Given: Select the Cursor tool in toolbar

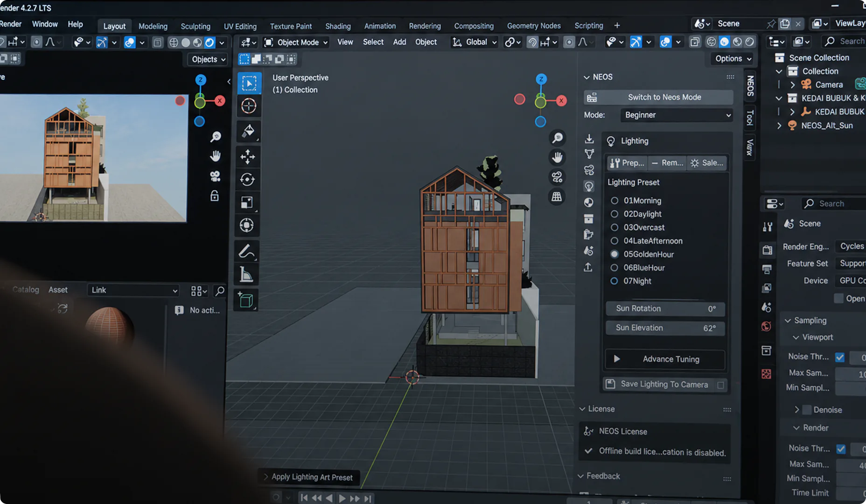Looking at the screenshot, I should (x=248, y=106).
